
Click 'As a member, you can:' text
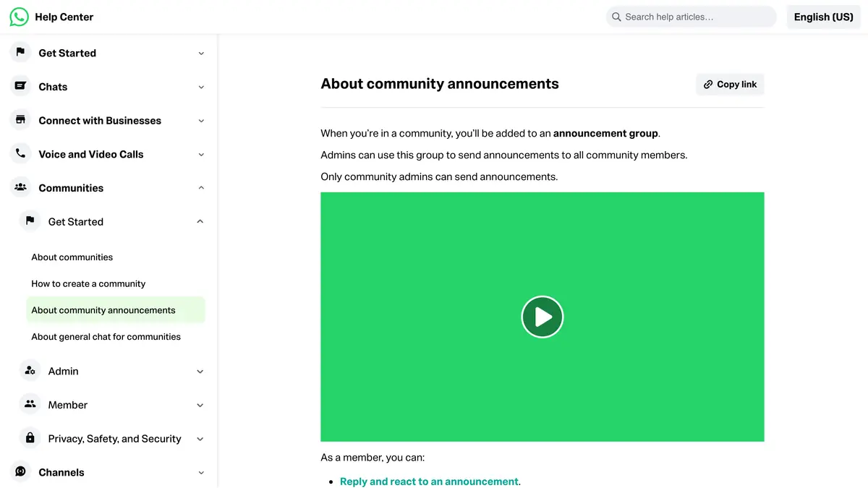[x=373, y=458]
